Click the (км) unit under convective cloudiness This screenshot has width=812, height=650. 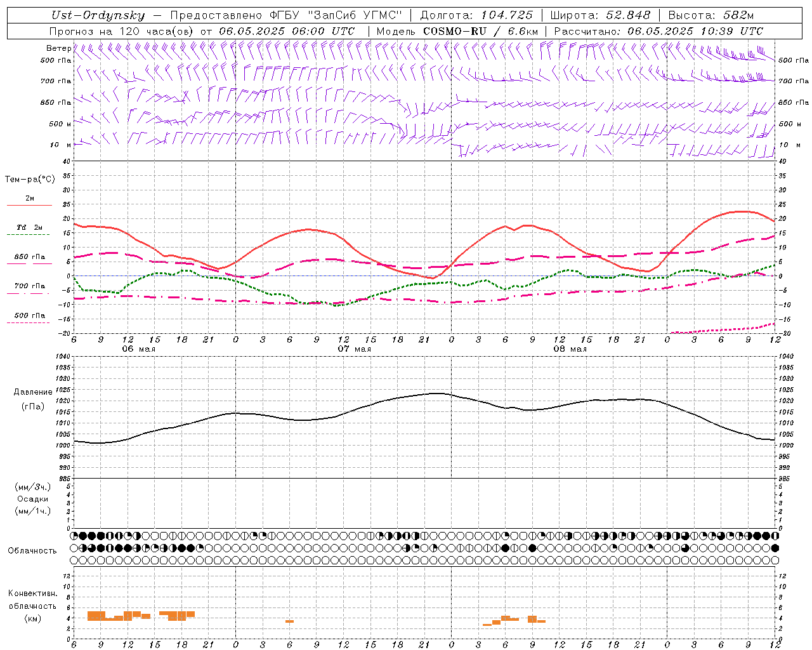click(x=33, y=618)
